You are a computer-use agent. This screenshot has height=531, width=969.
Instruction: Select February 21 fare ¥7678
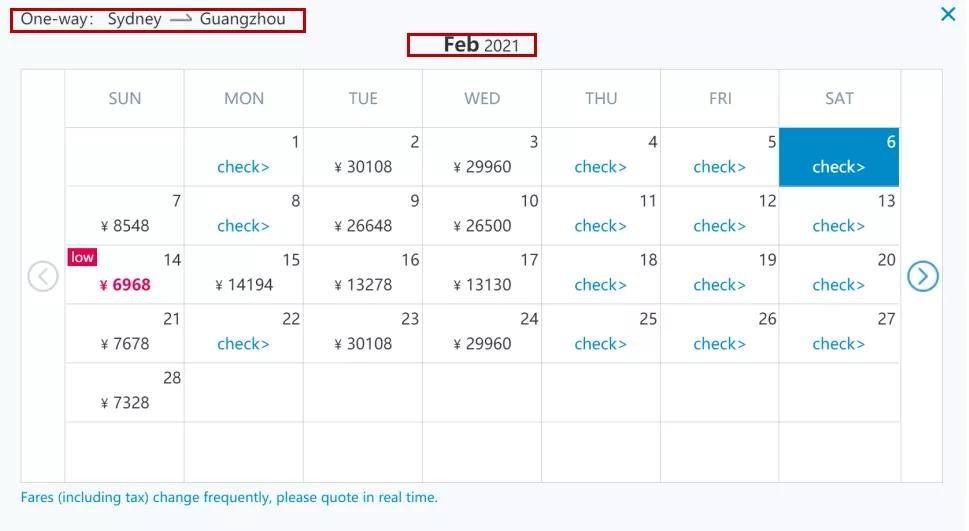coord(125,344)
